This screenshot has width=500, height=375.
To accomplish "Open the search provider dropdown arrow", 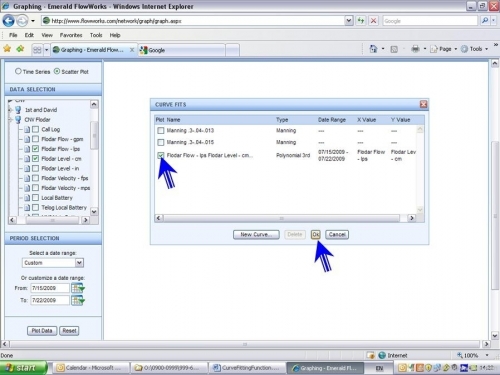I will click(494, 21).
